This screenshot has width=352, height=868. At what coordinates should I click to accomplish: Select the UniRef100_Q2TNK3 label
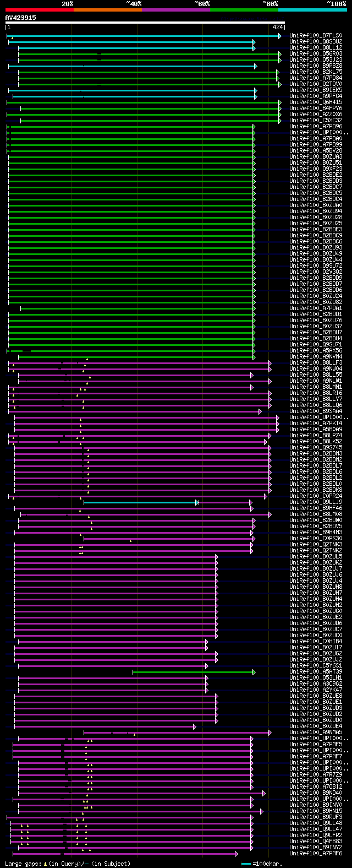tap(316, 545)
